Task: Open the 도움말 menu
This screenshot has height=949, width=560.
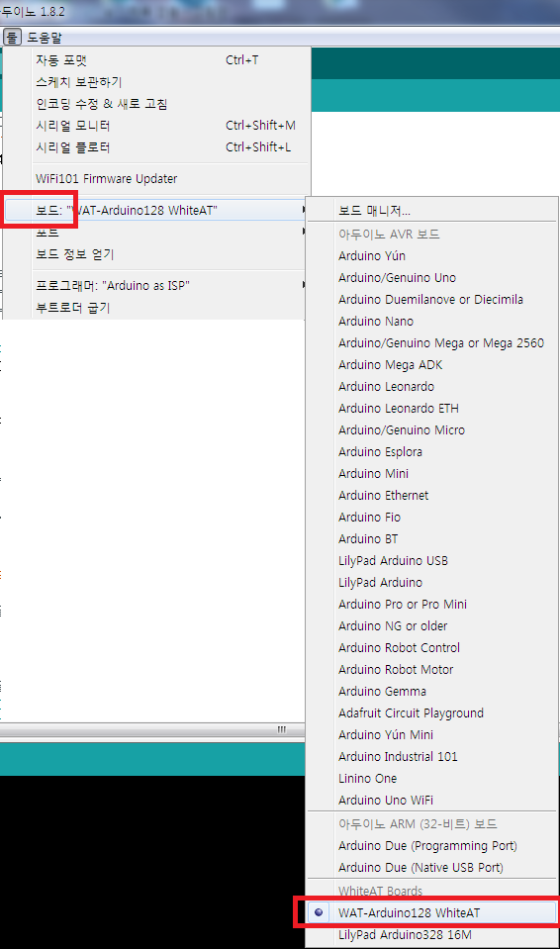Action: pyautogui.click(x=45, y=37)
